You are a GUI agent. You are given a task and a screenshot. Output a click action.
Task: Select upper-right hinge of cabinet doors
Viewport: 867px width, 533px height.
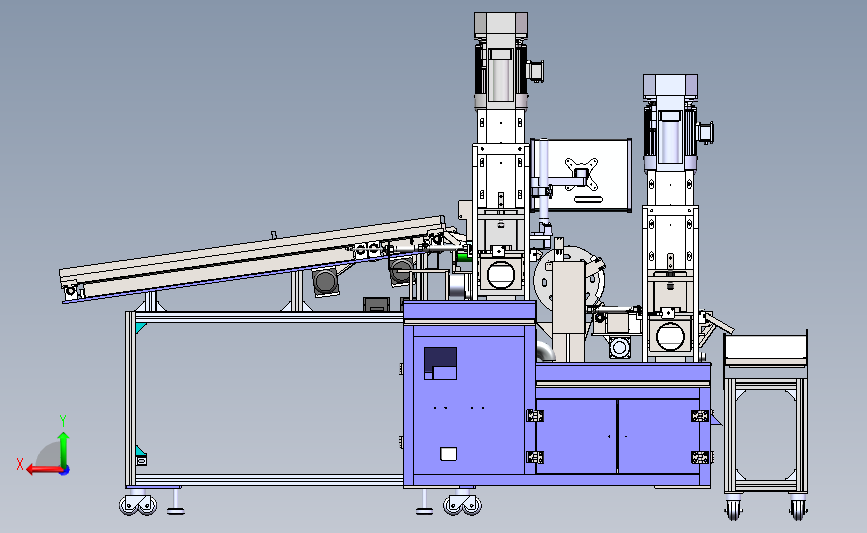coord(700,416)
